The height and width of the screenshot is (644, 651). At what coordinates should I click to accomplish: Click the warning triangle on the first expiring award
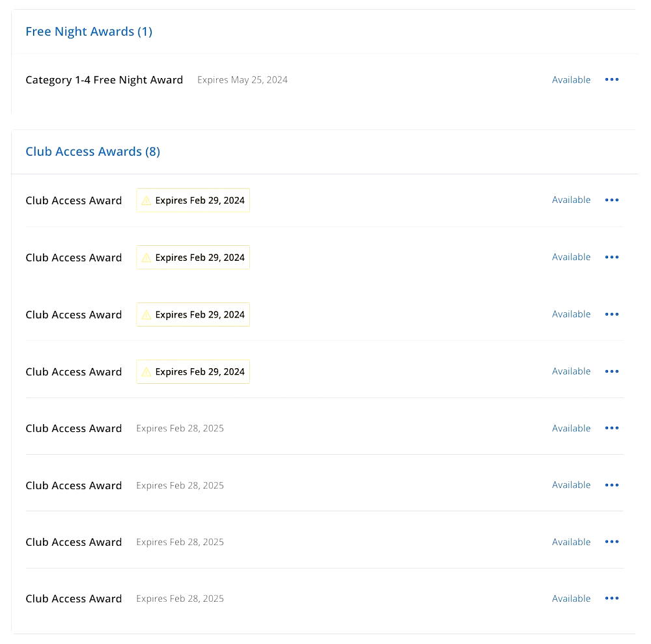(x=146, y=200)
